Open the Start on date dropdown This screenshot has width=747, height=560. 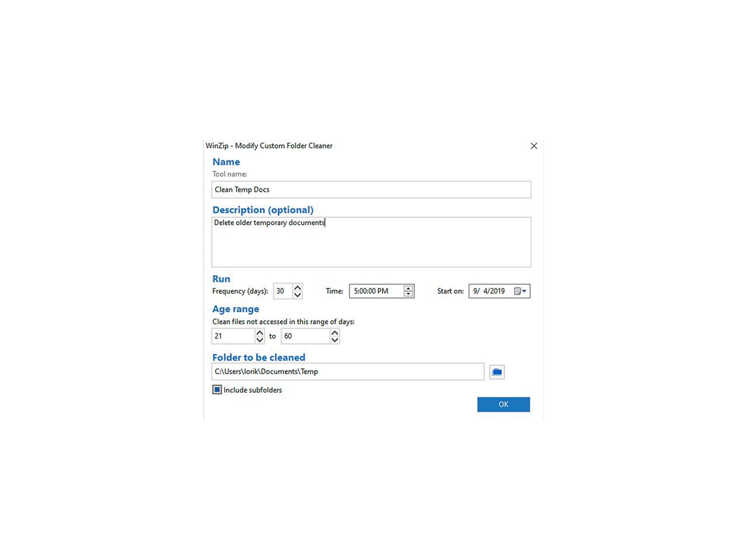coord(523,290)
